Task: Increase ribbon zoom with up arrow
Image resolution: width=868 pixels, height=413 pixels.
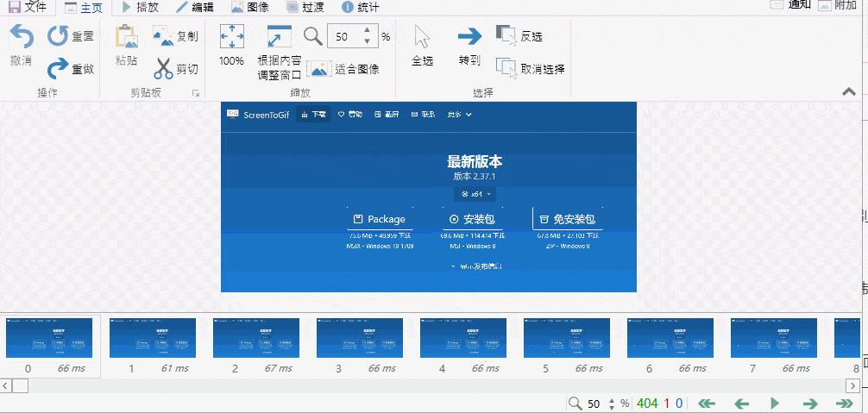Action: pos(367,32)
